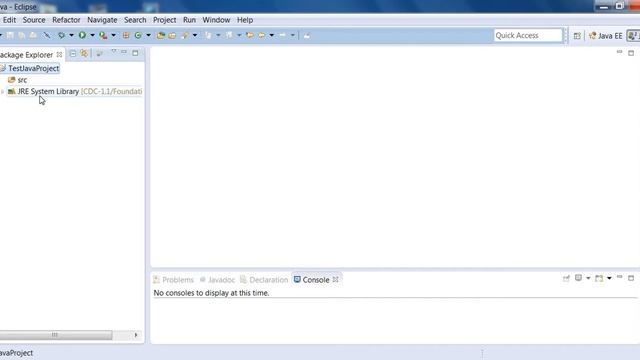
Task: Click the Search flashlight icon
Action: coord(185,36)
